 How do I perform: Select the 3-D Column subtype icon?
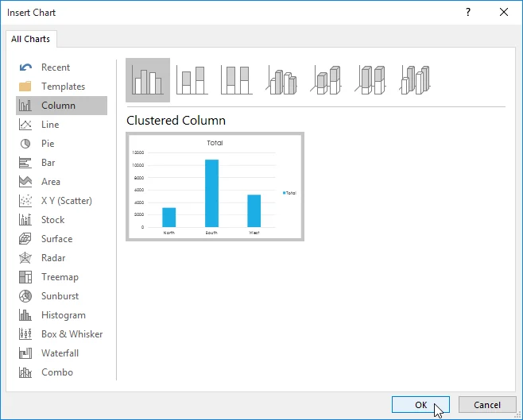point(415,80)
